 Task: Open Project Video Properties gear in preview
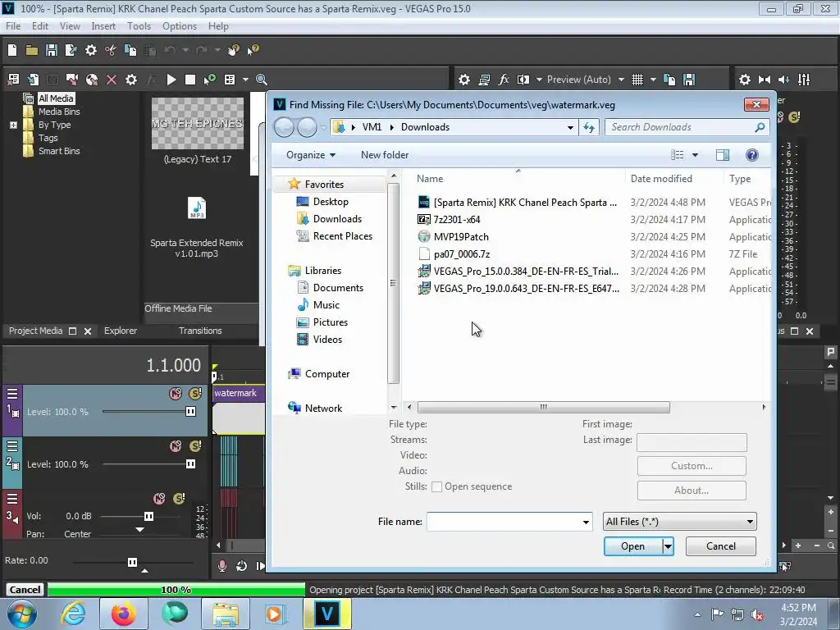click(464, 80)
